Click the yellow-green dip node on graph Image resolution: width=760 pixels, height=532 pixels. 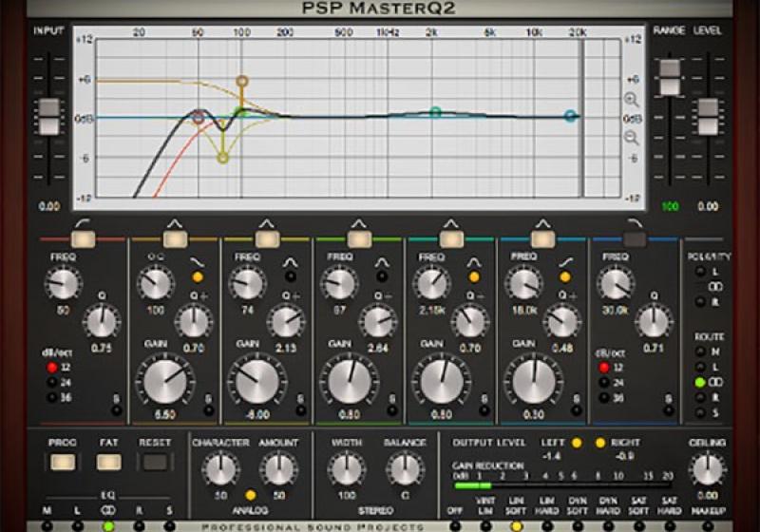223,158
